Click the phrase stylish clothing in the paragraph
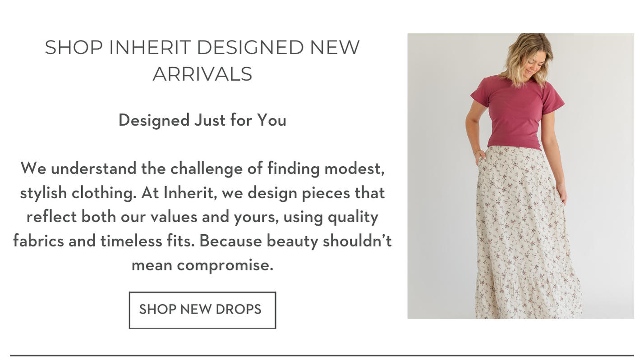The width and height of the screenshot is (644, 360). pos(78,193)
